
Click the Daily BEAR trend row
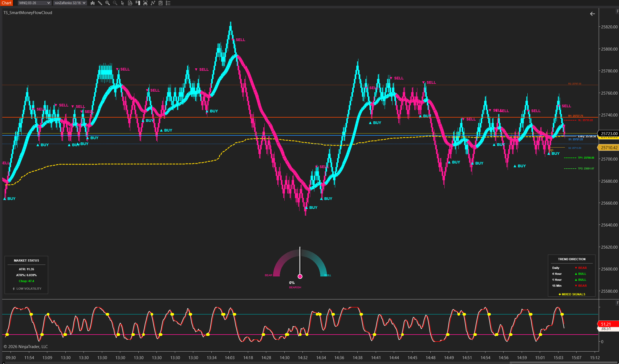coord(570,268)
